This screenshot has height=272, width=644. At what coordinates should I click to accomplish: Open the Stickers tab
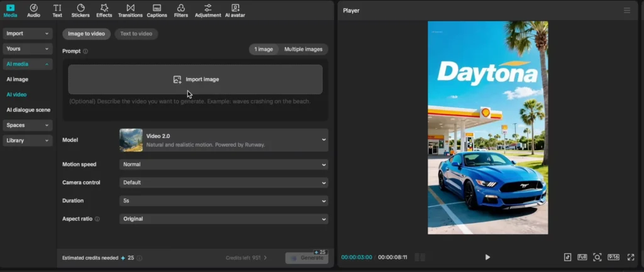tap(80, 11)
